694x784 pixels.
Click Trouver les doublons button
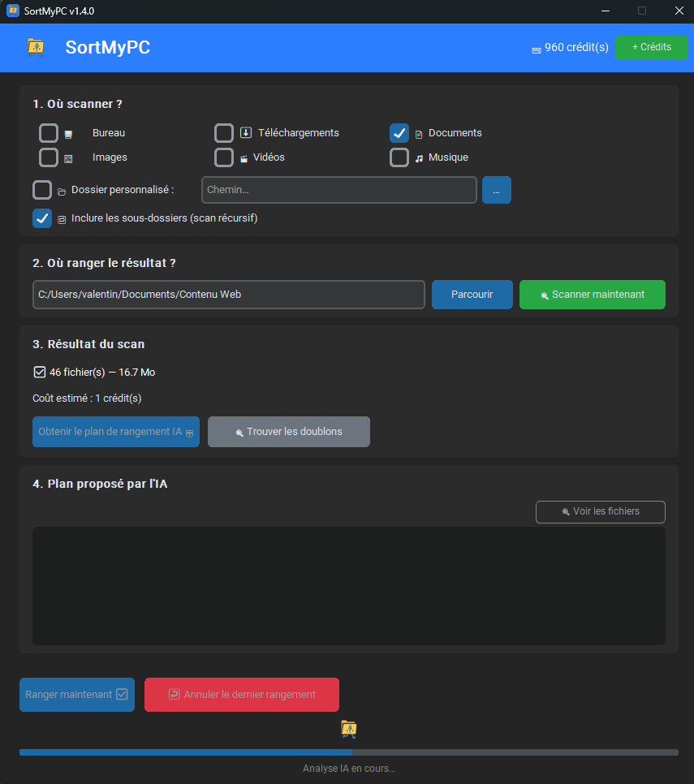[289, 432]
